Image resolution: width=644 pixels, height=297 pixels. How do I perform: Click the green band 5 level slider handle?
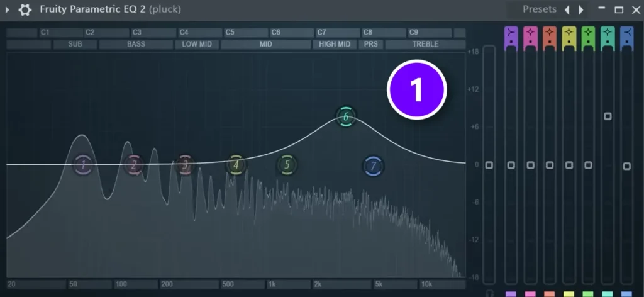pyautogui.click(x=588, y=165)
